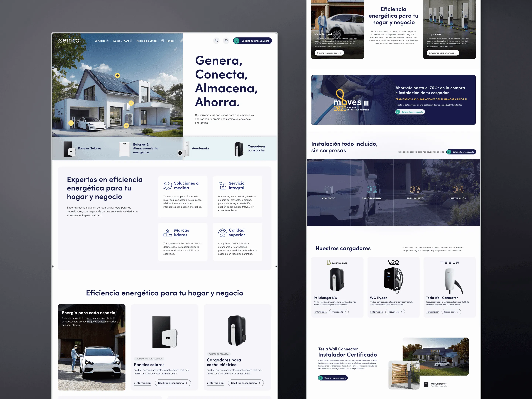Click the Energía para cada espacio image card
The height and width of the screenshot is (399, 532).
[x=91, y=347]
